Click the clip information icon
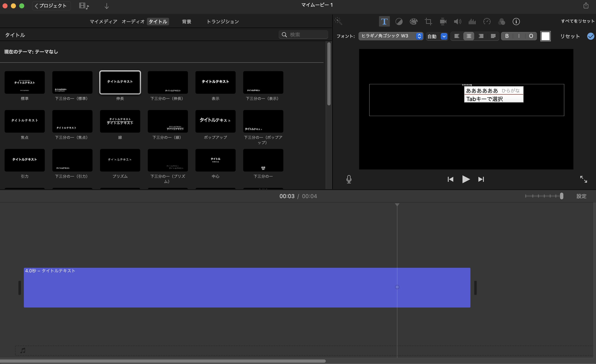The width and height of the screenshot is (596, 364). (516, 22)
